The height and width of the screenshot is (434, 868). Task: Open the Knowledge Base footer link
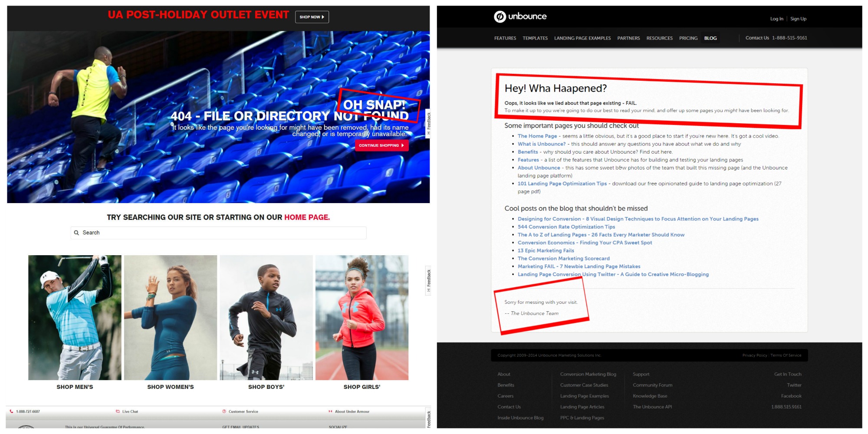coord(650,396)
